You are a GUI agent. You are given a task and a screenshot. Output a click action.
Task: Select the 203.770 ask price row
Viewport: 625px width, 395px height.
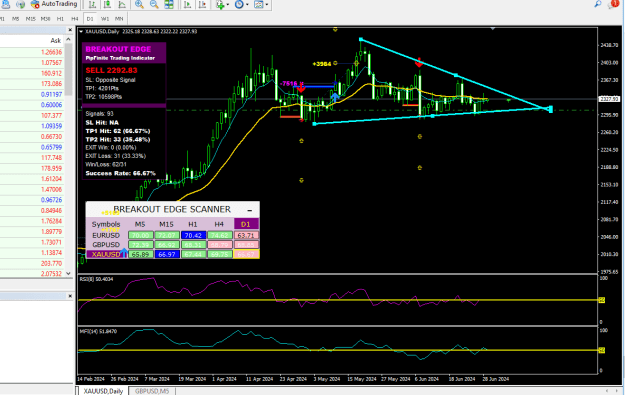point(32,263)
